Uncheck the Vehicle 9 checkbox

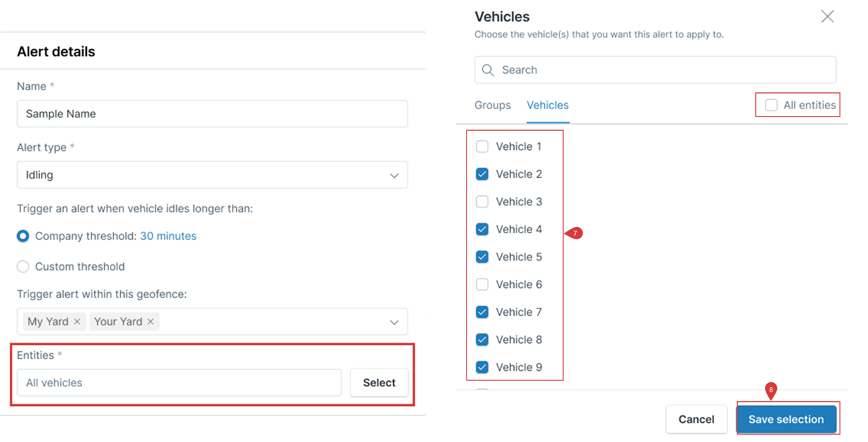coord(482,367)
